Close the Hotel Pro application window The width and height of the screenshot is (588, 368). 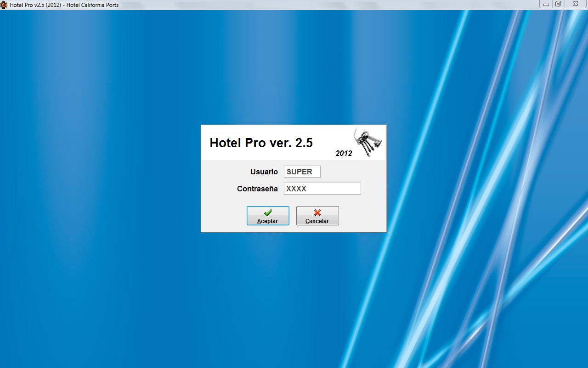(576, 4)
